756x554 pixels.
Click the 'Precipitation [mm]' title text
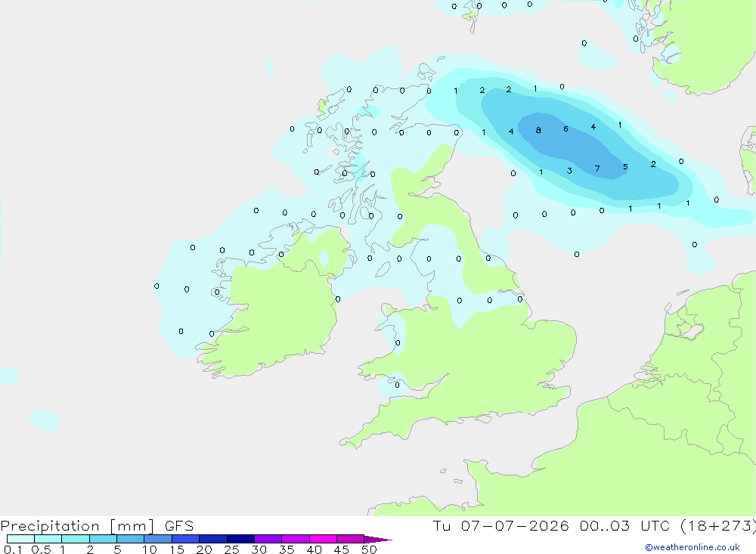[x=78, y=526]
